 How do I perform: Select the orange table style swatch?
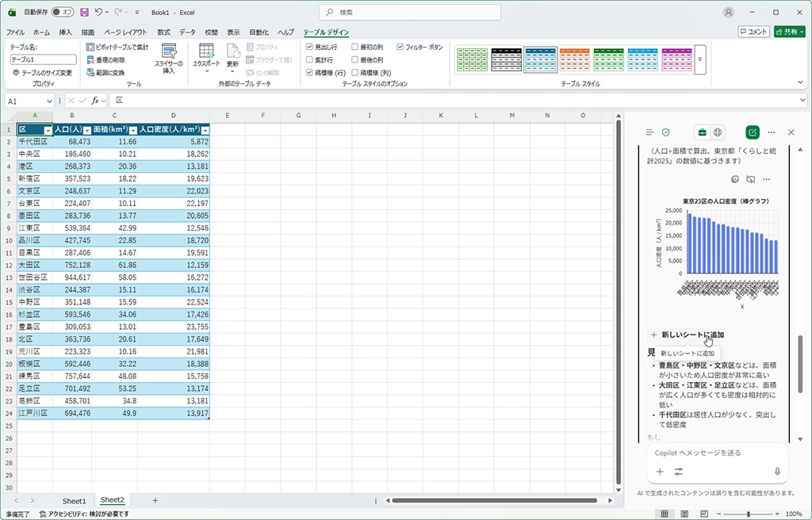point(574,59)
